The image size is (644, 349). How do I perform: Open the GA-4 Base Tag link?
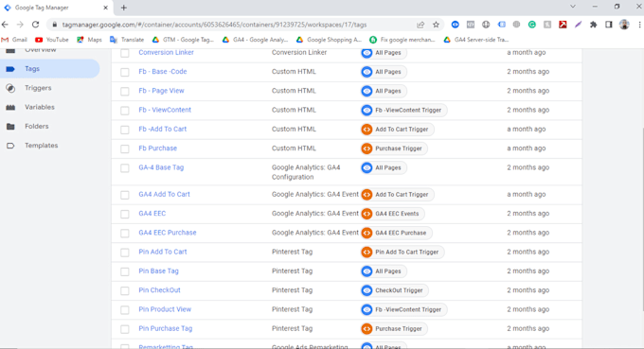[x=161, y=167]
